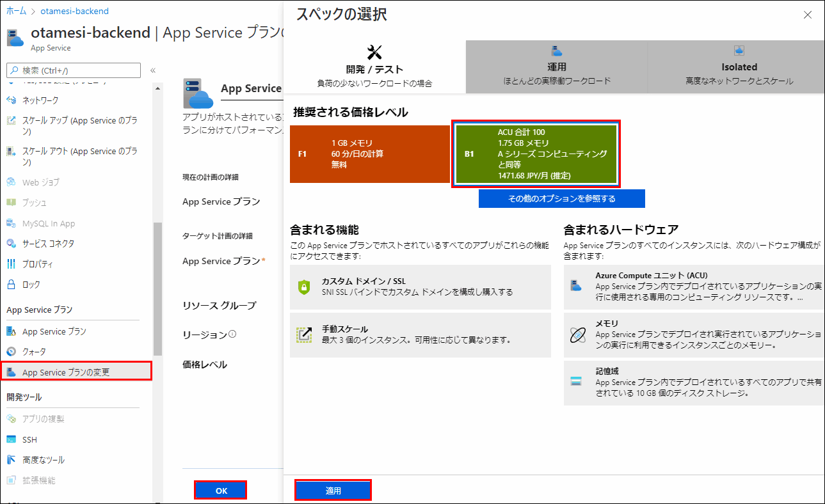
Task: Click the sidebar vertical scrollbar
Action: click(158, 288)
